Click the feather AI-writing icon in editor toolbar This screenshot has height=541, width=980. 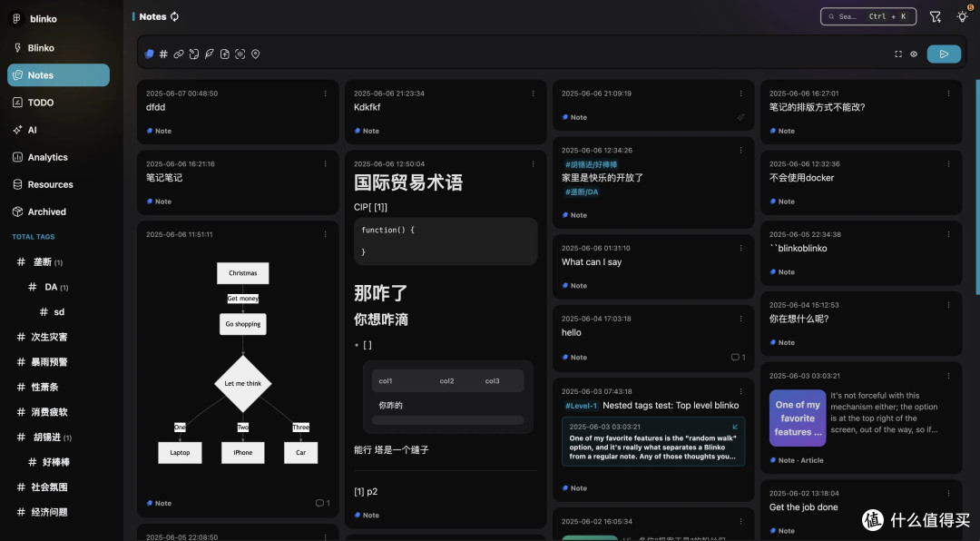pyautogui.click(x=210, y=54)
